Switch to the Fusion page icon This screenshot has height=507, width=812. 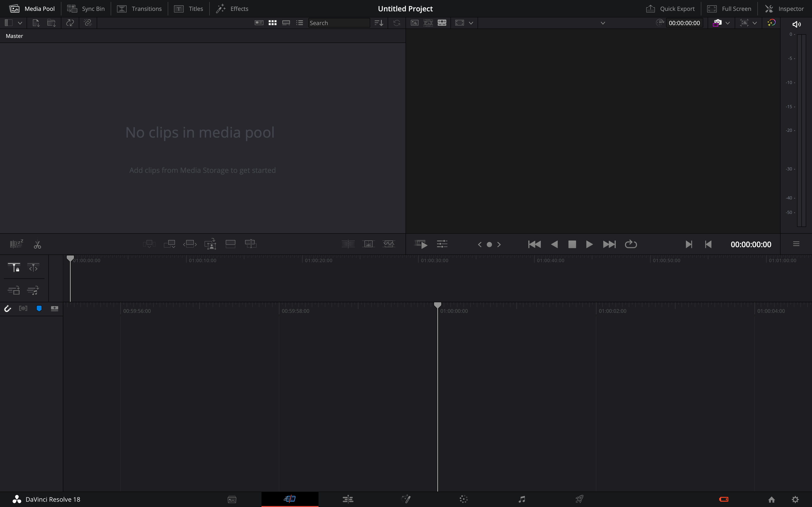406,499
